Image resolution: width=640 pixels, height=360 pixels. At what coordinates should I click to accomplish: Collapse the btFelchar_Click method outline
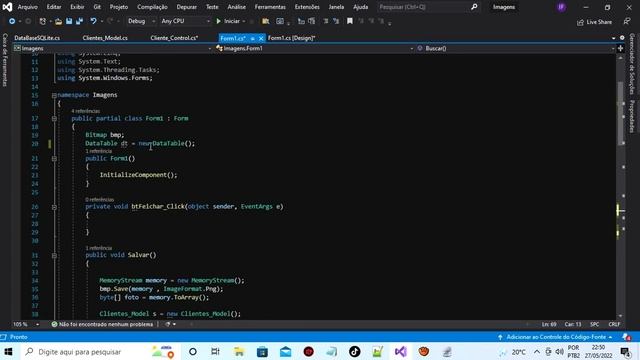[x=54, y=207]
